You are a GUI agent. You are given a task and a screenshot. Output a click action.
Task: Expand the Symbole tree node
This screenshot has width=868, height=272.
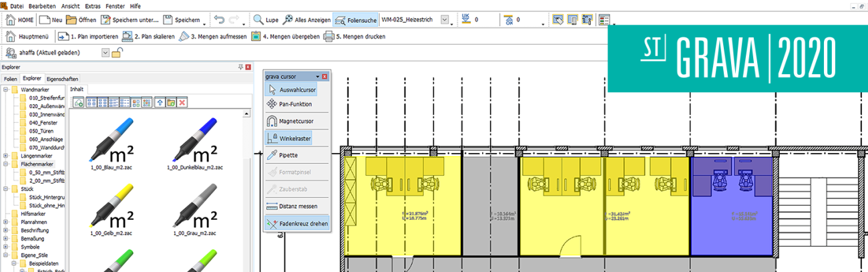click(x=6, y=247)
